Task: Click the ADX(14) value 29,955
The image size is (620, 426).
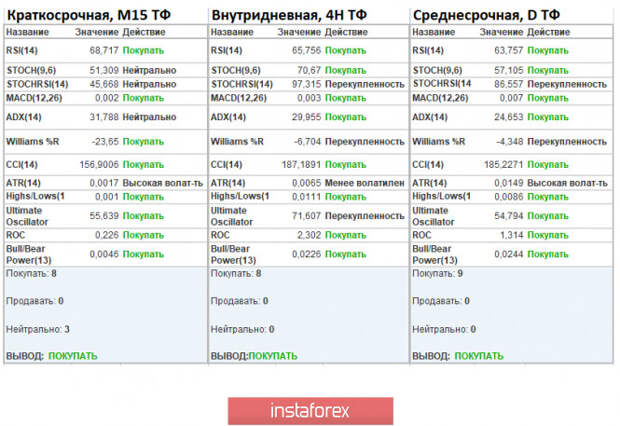Action: [x=306, y=117]
